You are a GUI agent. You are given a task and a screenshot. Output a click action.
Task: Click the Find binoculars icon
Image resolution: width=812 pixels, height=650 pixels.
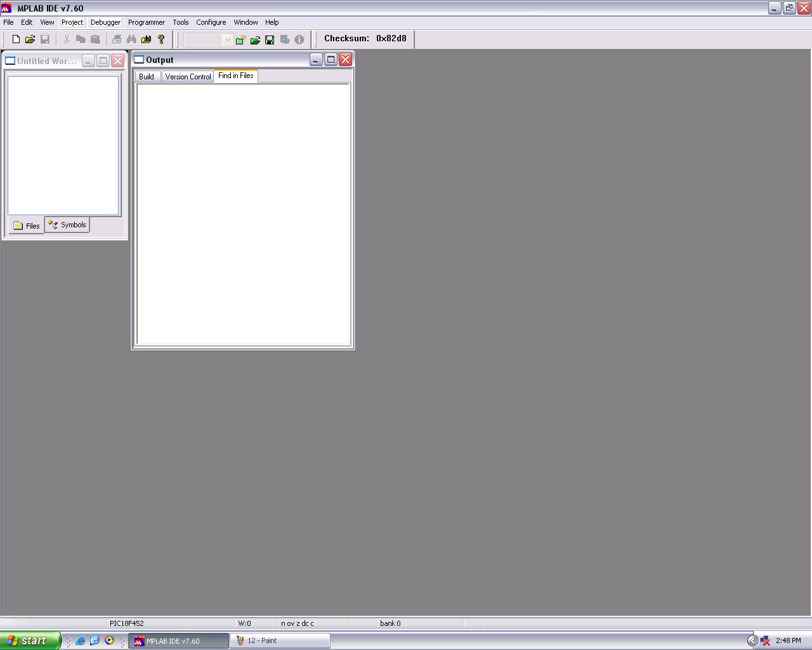pos(132,39)
